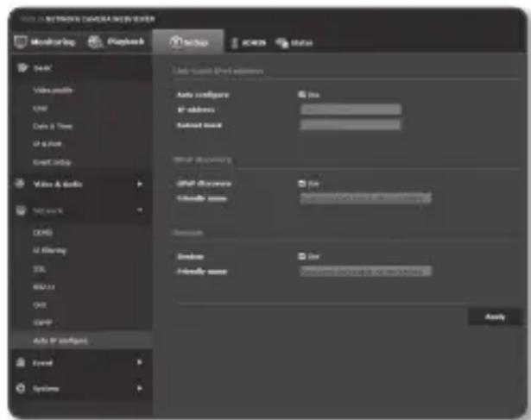The width and height of the screenshot is (531, 420).
Task: Open SSL settings
Action: click(x=39, y=269)
